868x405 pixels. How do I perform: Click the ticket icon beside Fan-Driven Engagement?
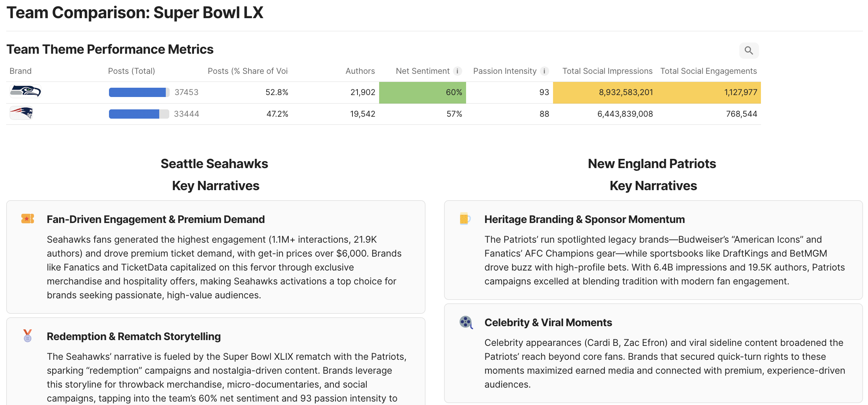27,219
